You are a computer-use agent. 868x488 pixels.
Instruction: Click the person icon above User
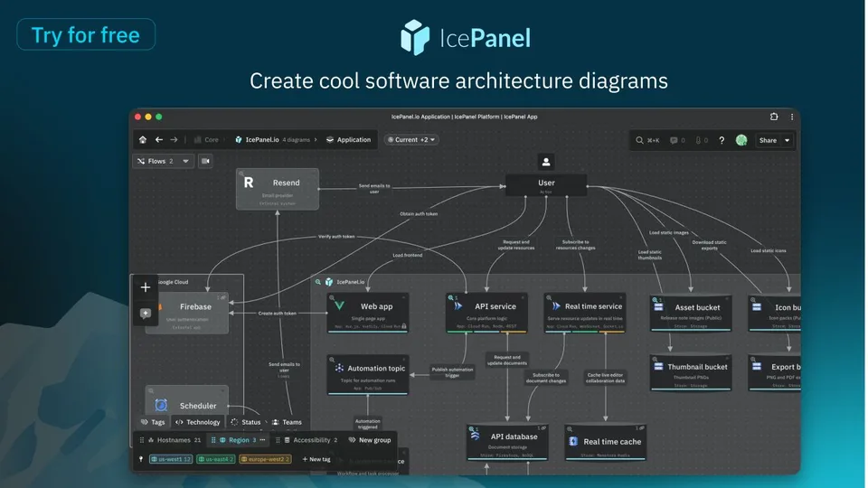point(546,162)
